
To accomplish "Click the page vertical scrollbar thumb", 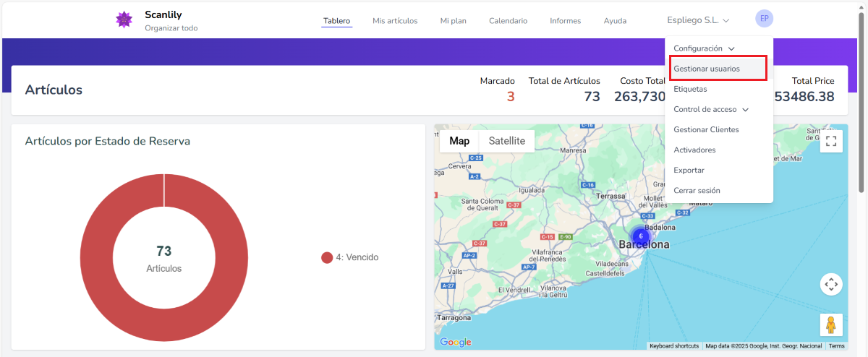I will click(x=861, y=103).
